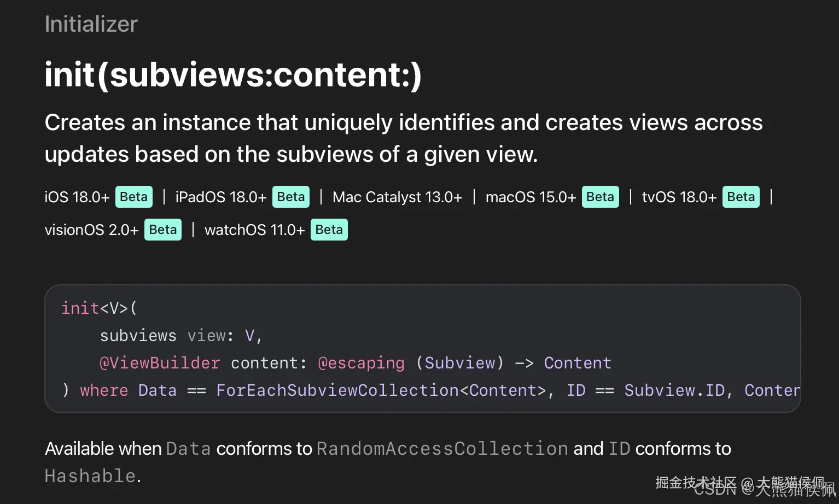Click the init(subviews:content:) page title
The height and width of the screenshot is (504, 839).
click(234, 75)
